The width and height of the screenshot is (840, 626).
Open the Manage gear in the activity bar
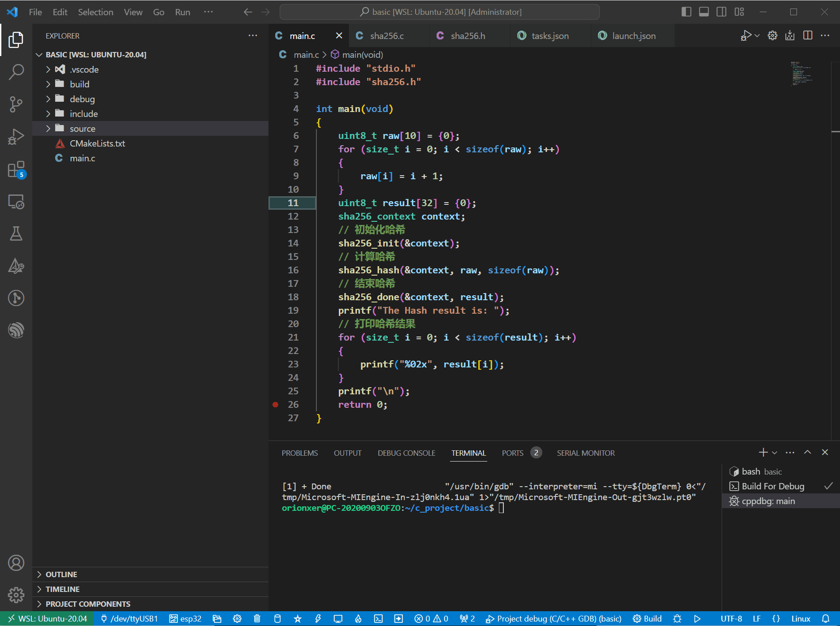coord(16,595)
